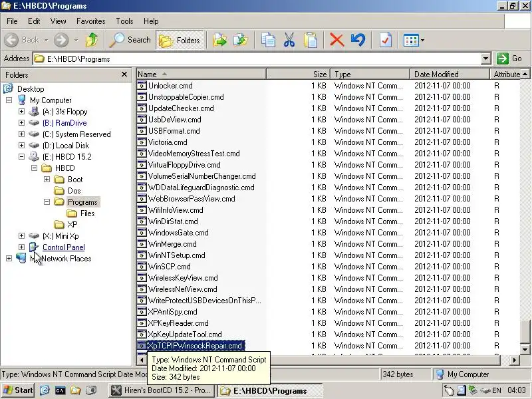Click the green Go button
The width and height of the screenshot is (532, 399).
(x=509, y=59)
